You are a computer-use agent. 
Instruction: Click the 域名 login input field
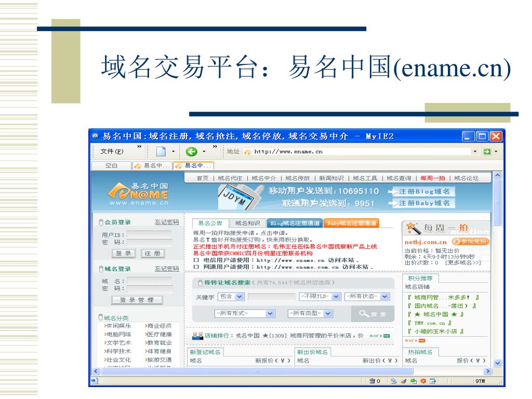(149, 281)
